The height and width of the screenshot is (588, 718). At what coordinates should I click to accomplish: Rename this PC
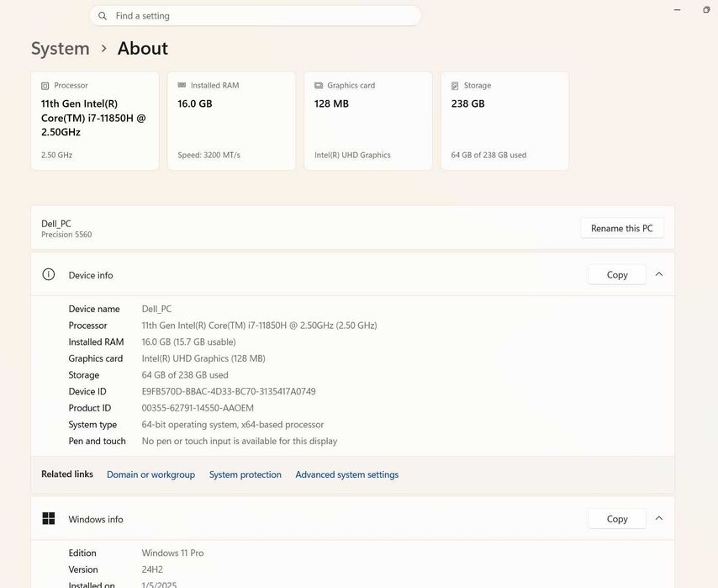click(x=622, y=228)
